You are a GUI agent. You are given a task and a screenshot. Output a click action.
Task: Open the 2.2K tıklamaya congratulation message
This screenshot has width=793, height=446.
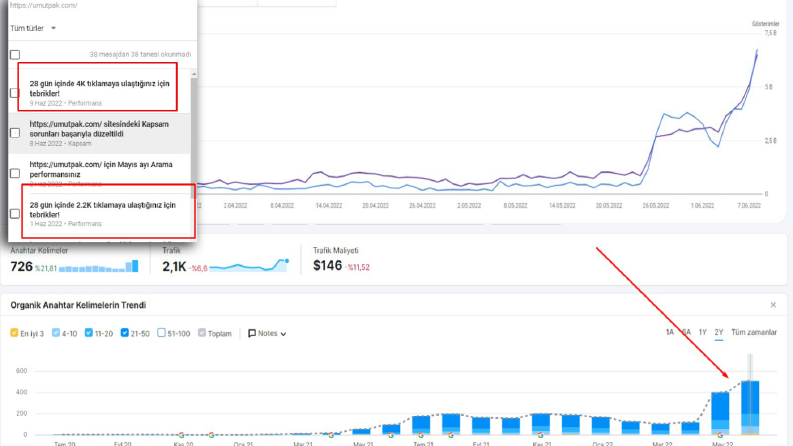tap(103, 209)
